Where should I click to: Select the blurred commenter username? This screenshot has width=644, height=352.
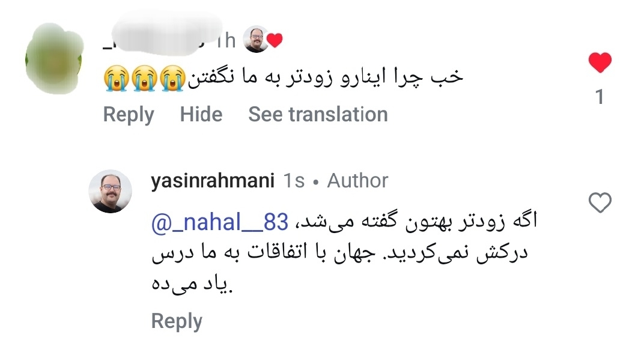156,39
